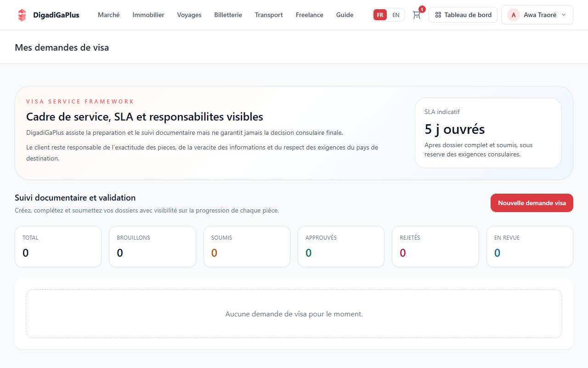Switch language to EN

[x=396, y=15]
